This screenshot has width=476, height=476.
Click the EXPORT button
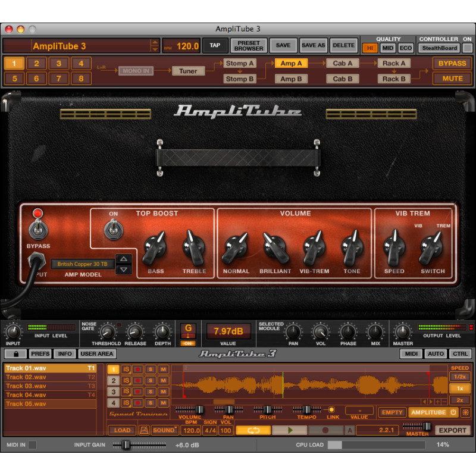coord(452,430)
